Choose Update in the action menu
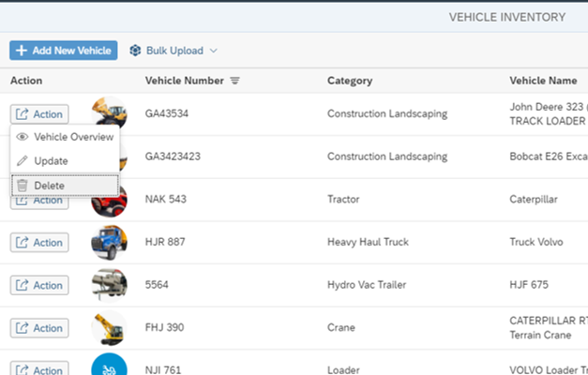The width and height of the screenshot is (588, 375). pyautogui.click(x=65, y=161)
